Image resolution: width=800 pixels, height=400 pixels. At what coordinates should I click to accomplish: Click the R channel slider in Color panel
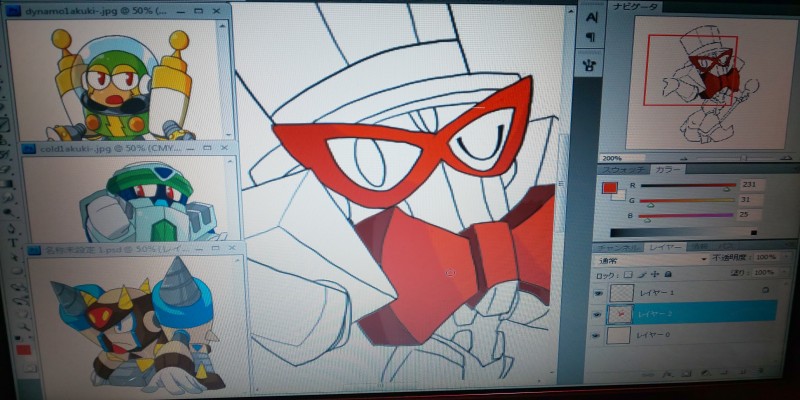click(688, 185)
